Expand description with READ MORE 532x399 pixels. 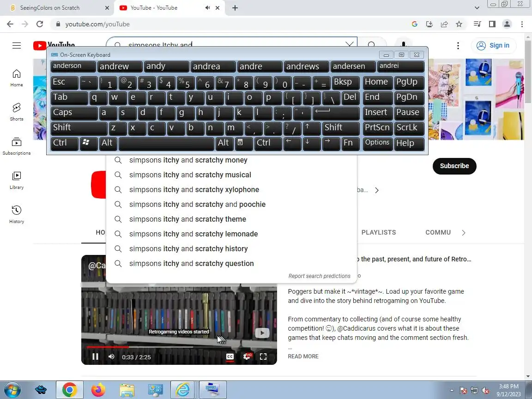click(x=303, y=357)
